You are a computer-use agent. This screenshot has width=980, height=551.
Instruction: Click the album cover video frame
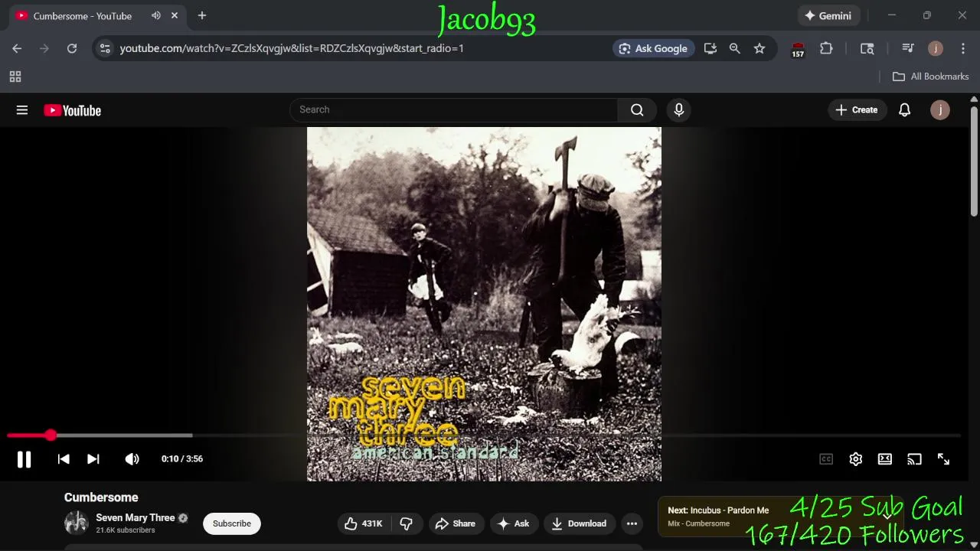484,304
